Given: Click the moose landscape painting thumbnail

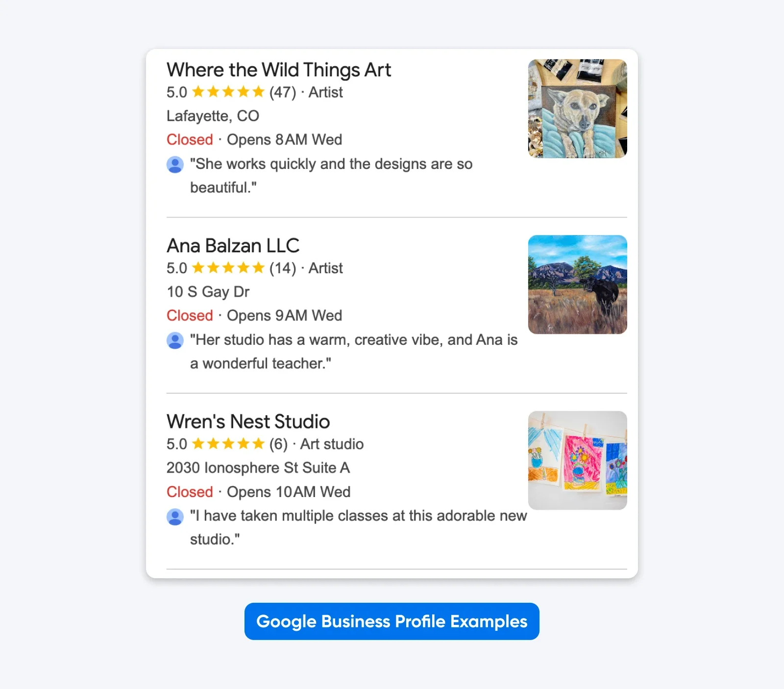Looking at the screenshot, I should pyautogui.click(x=577, y=284).
